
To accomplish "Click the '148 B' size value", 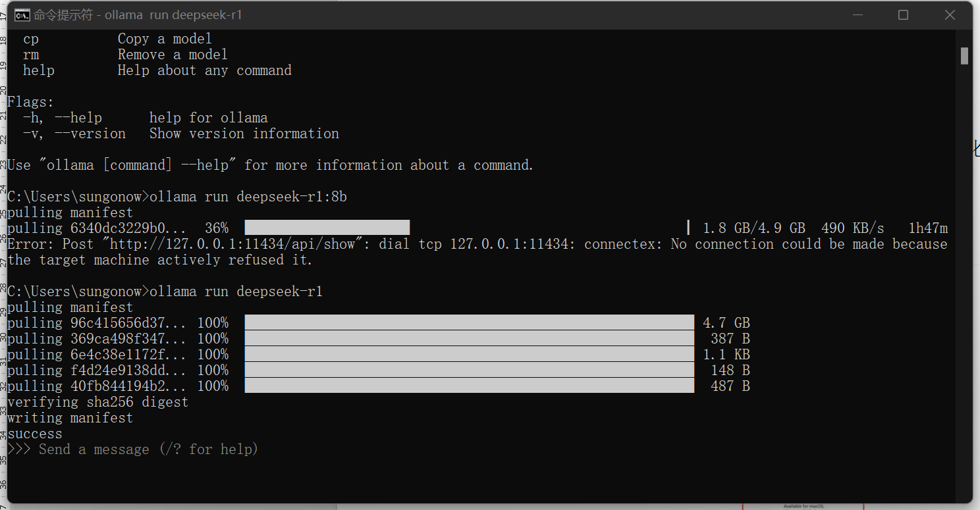I will point(730,370).
